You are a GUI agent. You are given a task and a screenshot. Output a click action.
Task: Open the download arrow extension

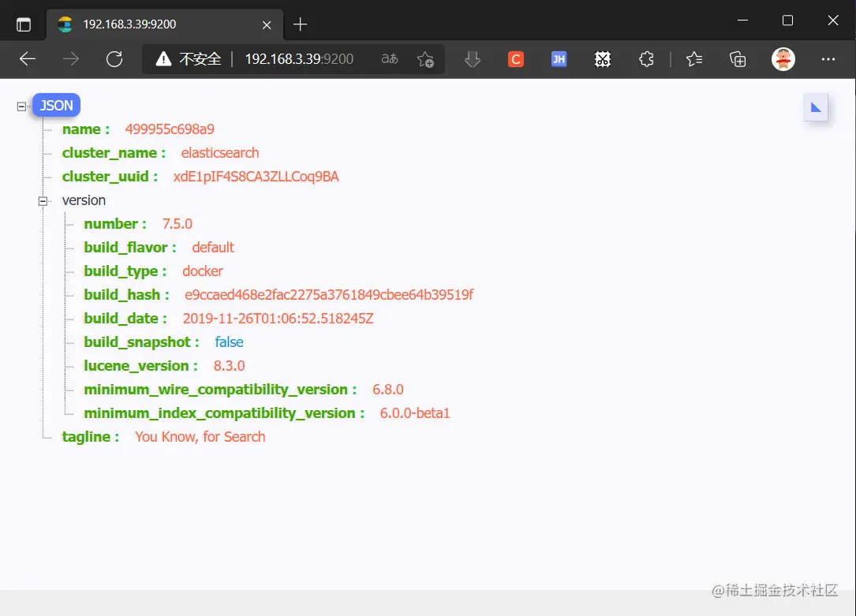473,59
